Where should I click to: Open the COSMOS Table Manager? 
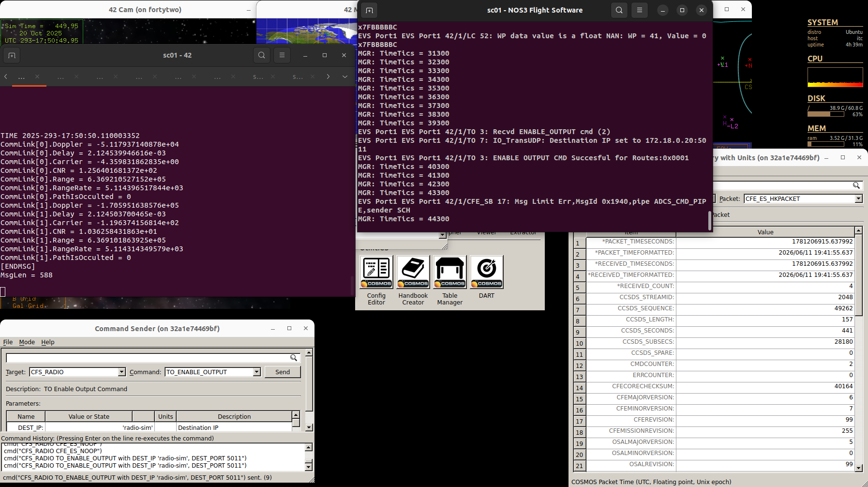450,272
